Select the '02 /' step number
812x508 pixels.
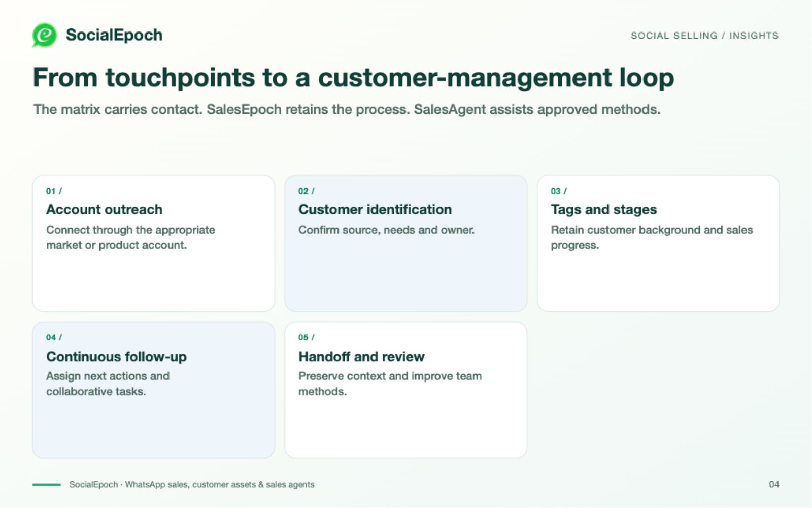pos(307,191)
